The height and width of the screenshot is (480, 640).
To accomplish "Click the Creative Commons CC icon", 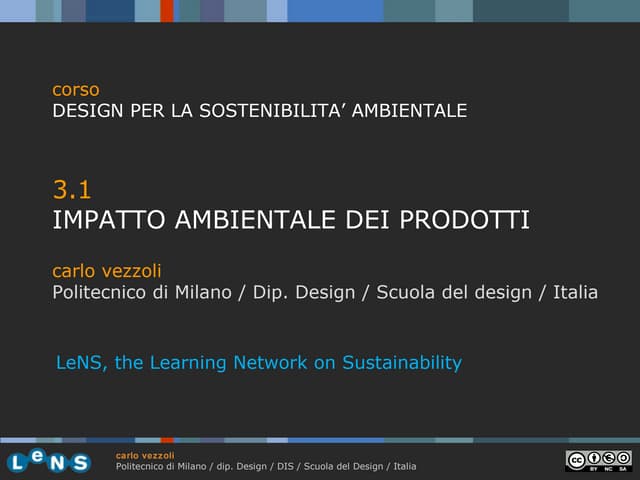I will tap(575, 459).
